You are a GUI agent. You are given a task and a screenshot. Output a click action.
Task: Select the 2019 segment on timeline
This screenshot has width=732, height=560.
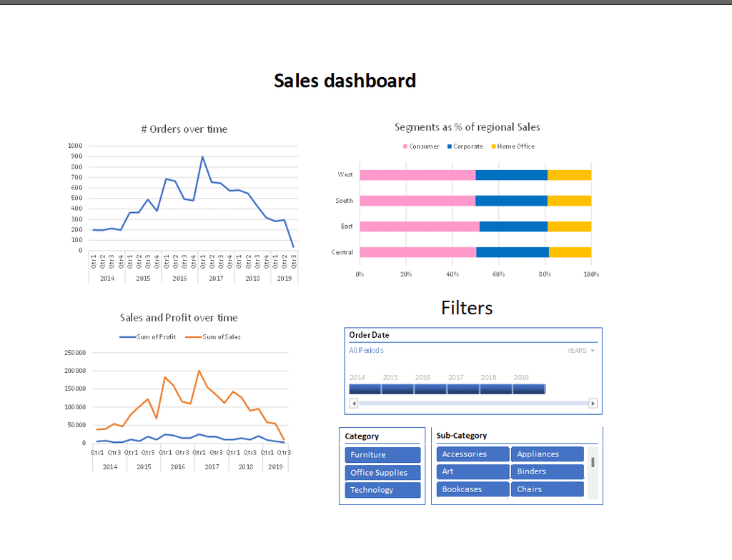coord(529,389)
